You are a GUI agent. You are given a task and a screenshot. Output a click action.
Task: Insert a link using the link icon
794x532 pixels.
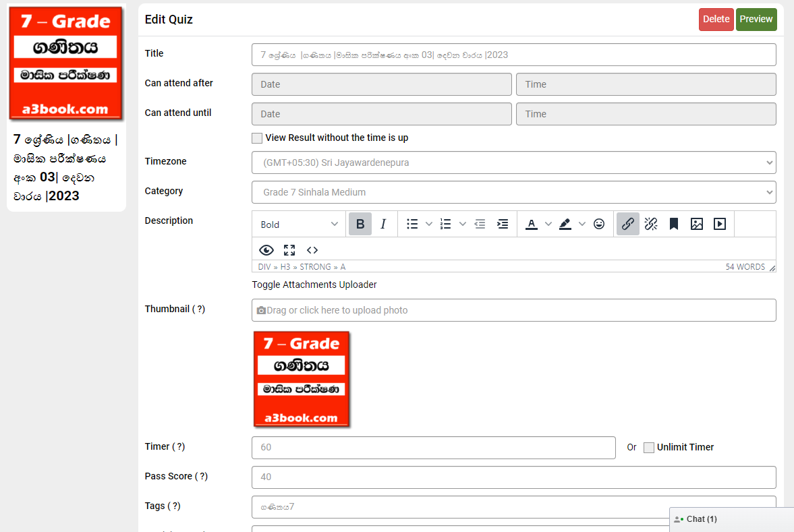click(627, 224)
